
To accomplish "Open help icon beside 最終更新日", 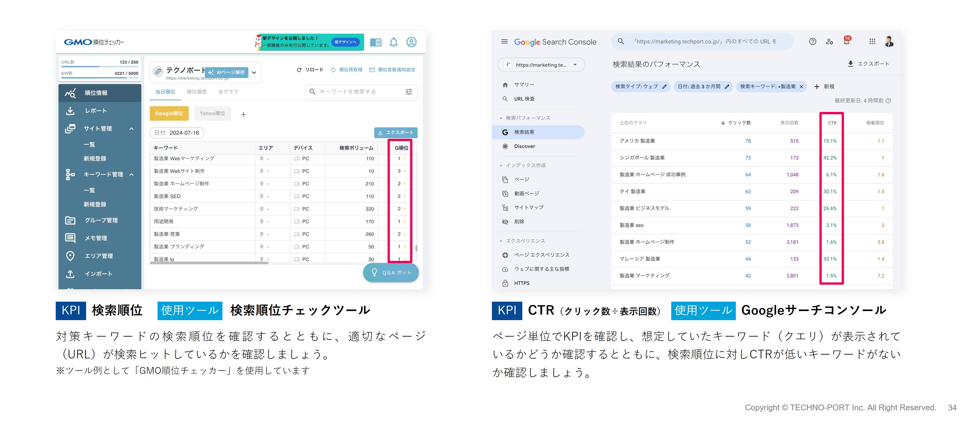I will point(888,101).
